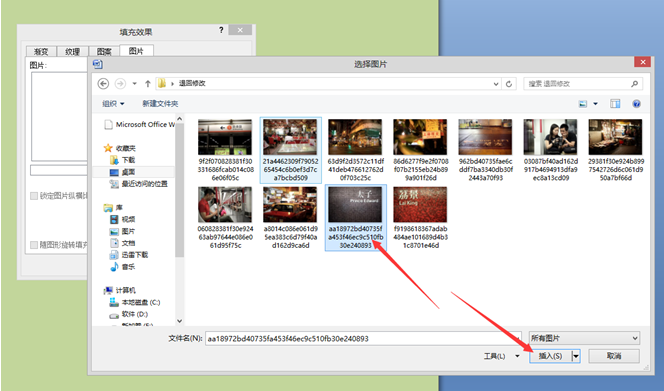Image resolution: width=664 pixels, height=391 pixels.
Task: Toggle the preview pane icon
Action: pos(615,104)
